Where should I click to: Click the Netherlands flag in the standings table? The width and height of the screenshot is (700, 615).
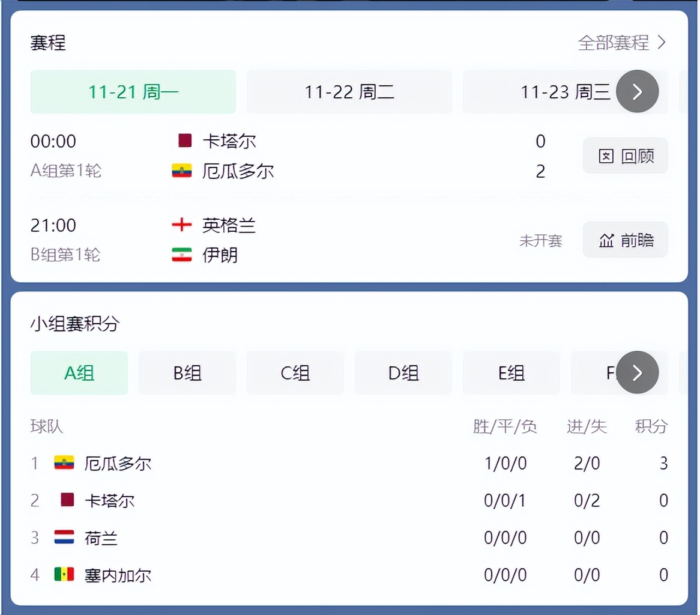pos(64,538)
